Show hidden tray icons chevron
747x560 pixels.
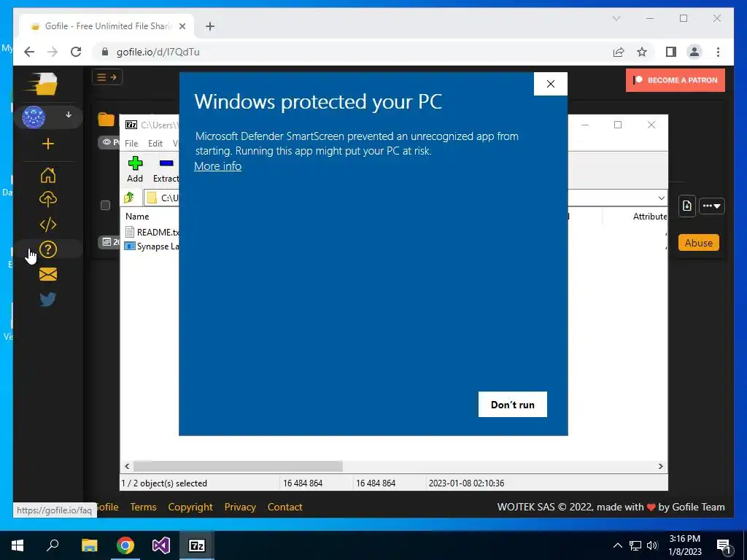click(617, 545)
